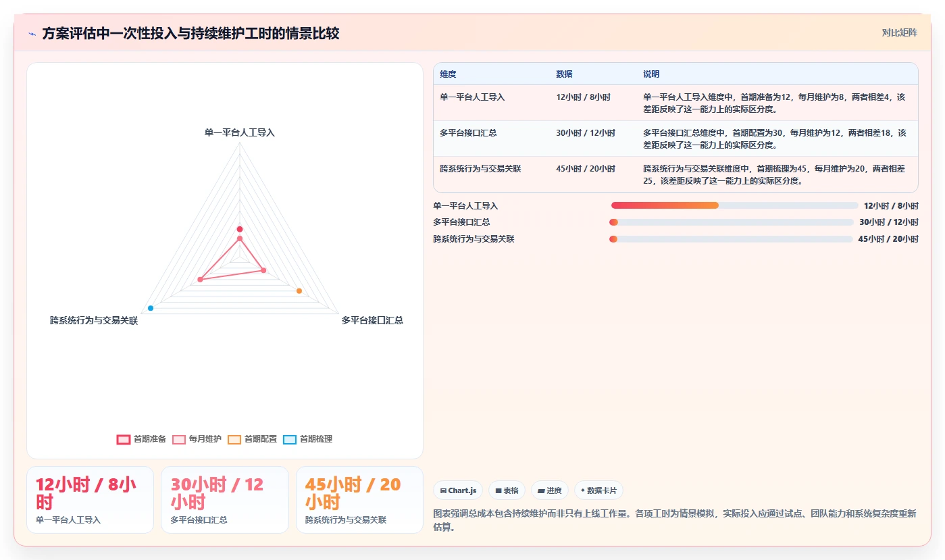Click the blue 首期梳理 point on the radar

coord(151,308)
